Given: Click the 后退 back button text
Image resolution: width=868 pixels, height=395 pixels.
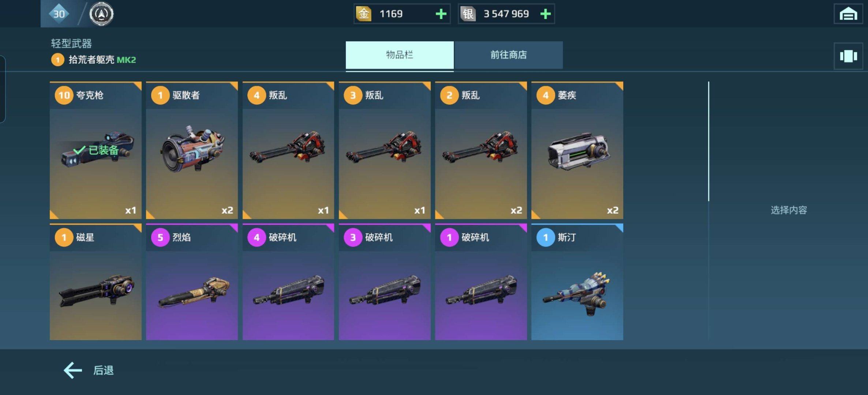Looking at the screenshot, I should (x=104, y=370).
